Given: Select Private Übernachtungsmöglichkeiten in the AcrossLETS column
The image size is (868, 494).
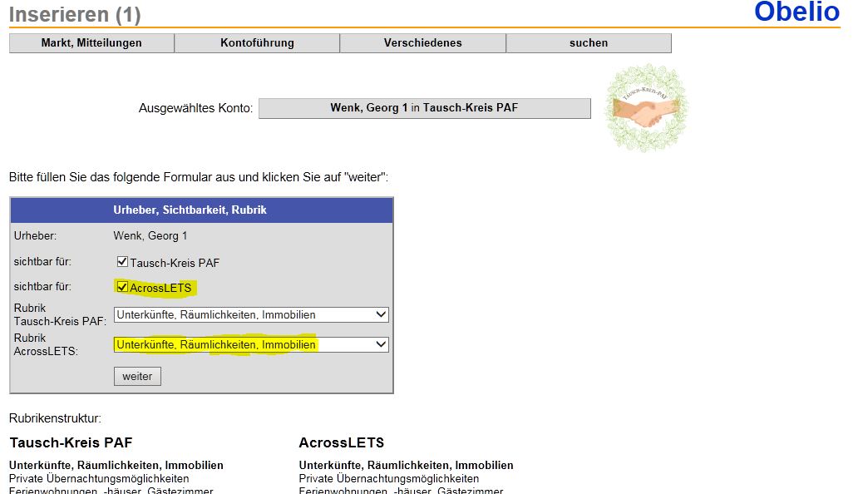Looking at the screenshot, I should click(389, 479).
